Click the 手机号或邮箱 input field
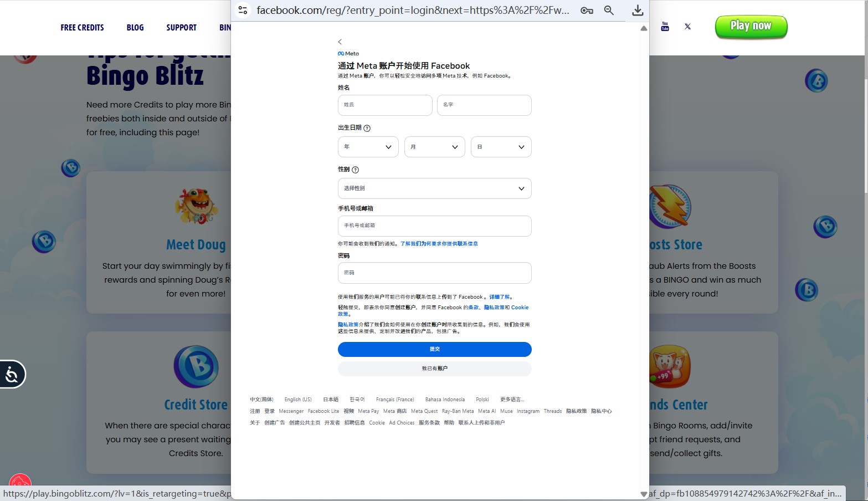This screenshot has height=501, width=868. click(435, 226)
